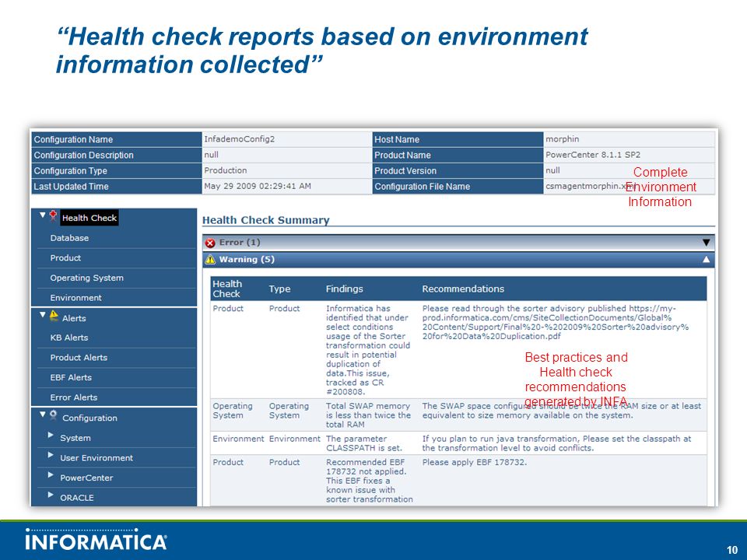Collapse the Alerts tree section

[42, 315]
